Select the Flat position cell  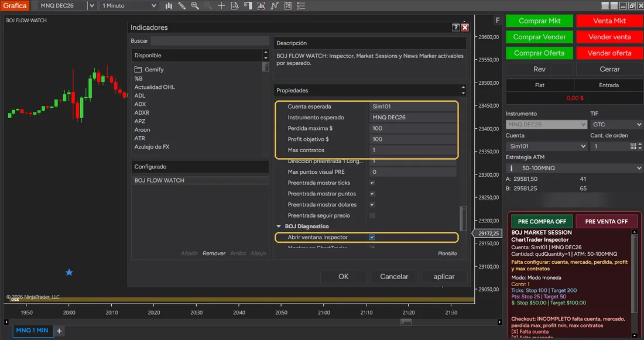540,85
